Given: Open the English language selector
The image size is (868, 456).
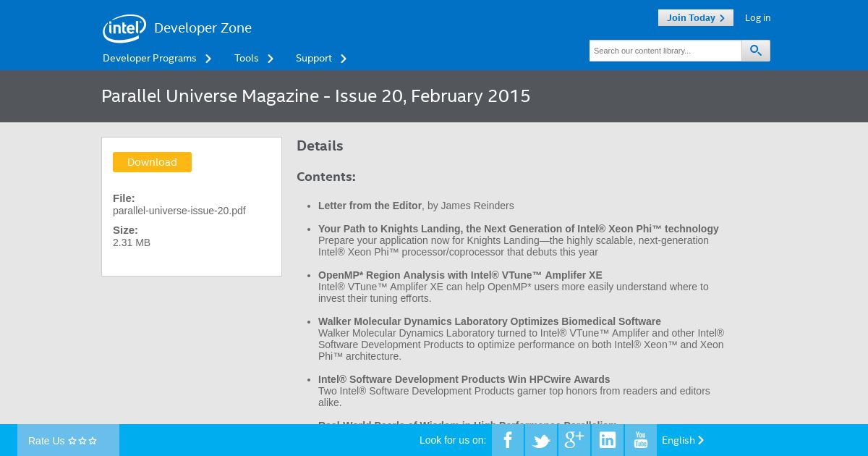Looking at the screenshot, I should [x=683, y=440].
